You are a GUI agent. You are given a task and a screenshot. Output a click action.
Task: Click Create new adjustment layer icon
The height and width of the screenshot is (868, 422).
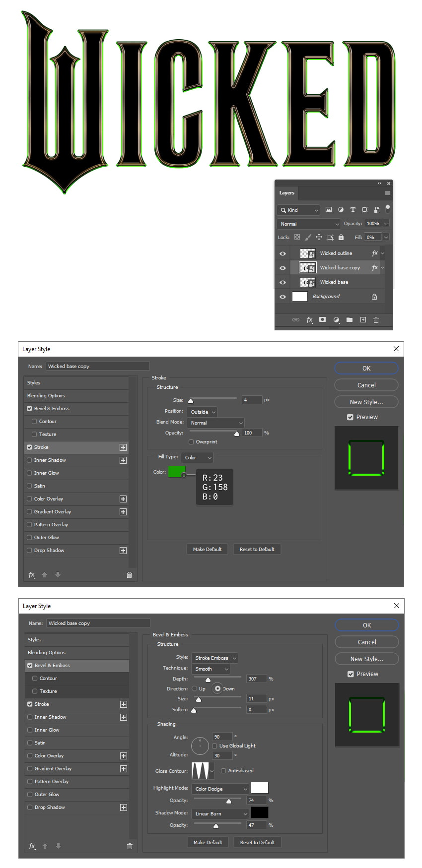(x=336, y=320)
